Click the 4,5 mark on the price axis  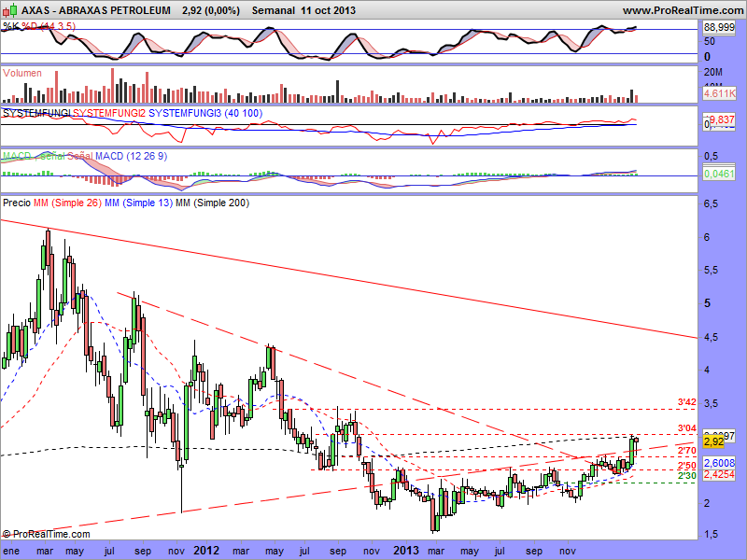tap(711, 337)
